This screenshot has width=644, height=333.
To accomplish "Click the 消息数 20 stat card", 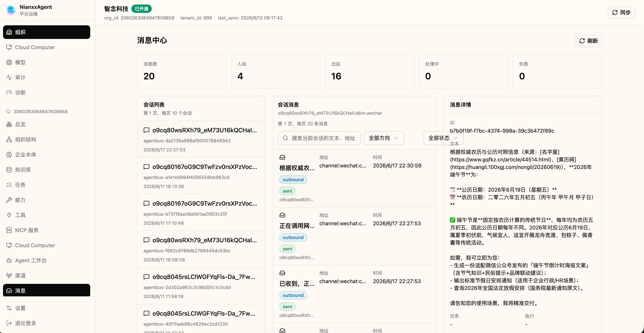I will pos(182,71).
